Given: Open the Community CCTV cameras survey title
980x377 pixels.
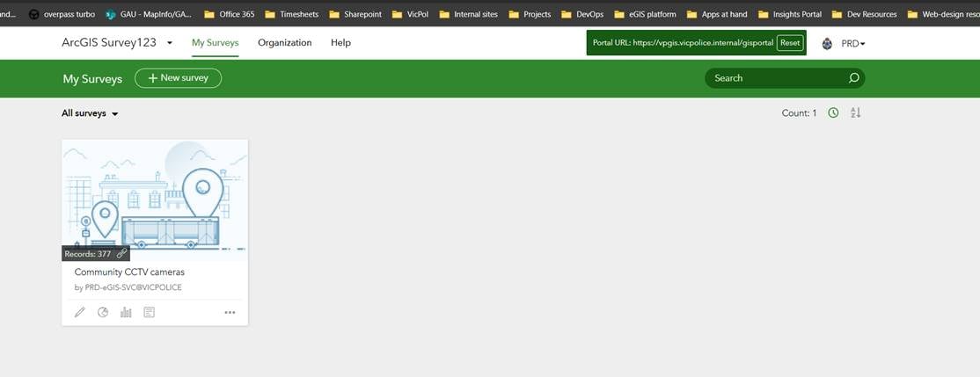Looking at the screenshot, I should coord(129,272).
